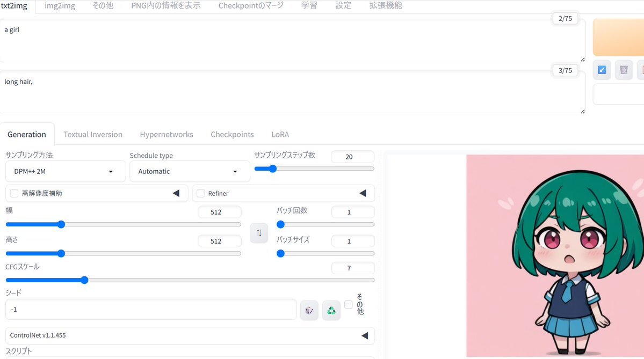Click the CFGスケール value field 7
The height and width of the screenshot is (359, 644).
[353, 268]
